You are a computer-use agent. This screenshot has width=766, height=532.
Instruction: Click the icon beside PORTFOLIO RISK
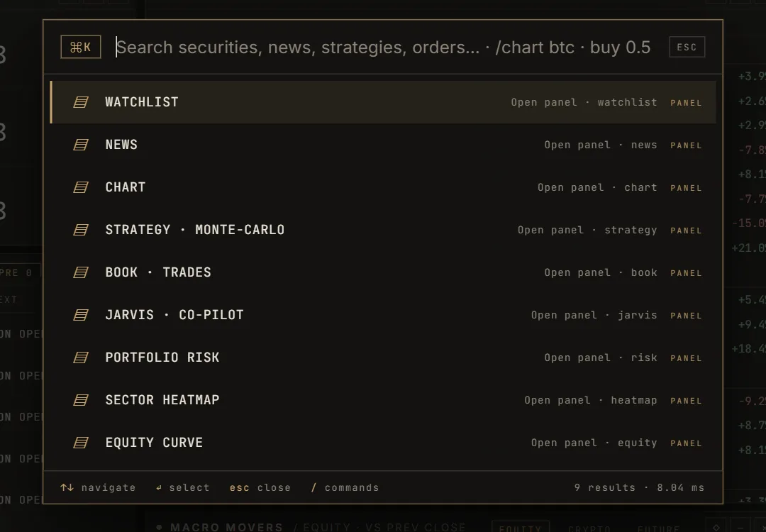[x=81, y=358]
